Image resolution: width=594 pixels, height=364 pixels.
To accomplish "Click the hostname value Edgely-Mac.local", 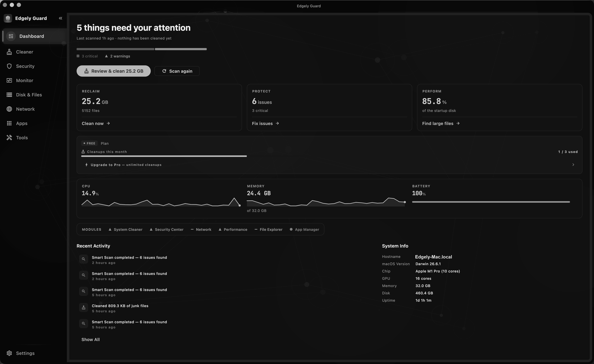I will click(x=434, y=257).
